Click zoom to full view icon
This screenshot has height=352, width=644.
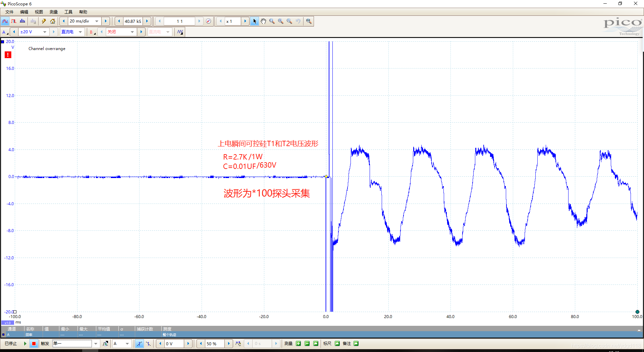pos(309,21)
